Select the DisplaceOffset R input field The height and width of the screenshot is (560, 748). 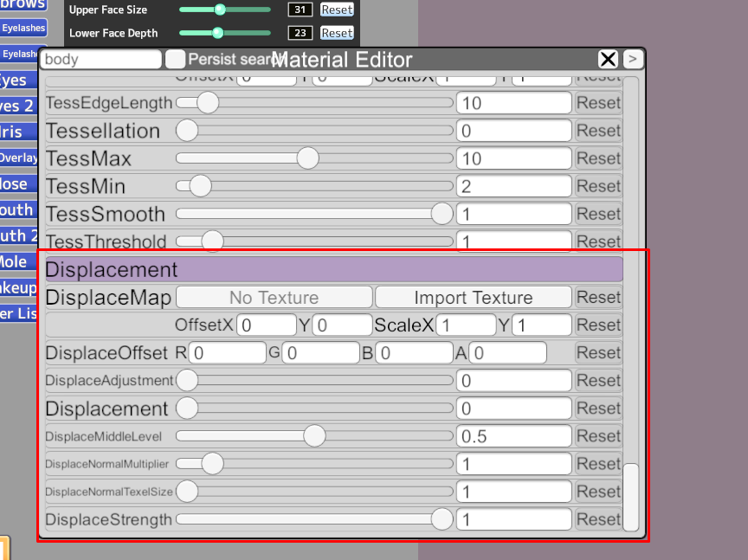(228, 353)
